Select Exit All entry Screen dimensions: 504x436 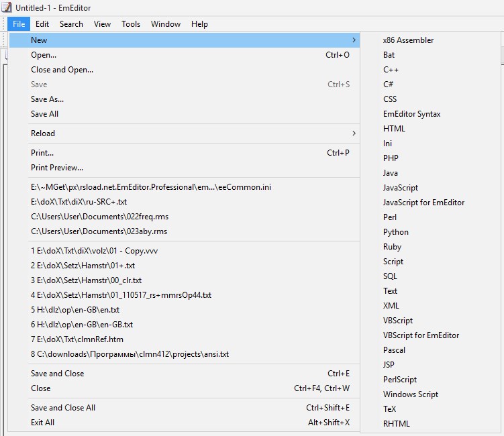click(x=184, y=423)
